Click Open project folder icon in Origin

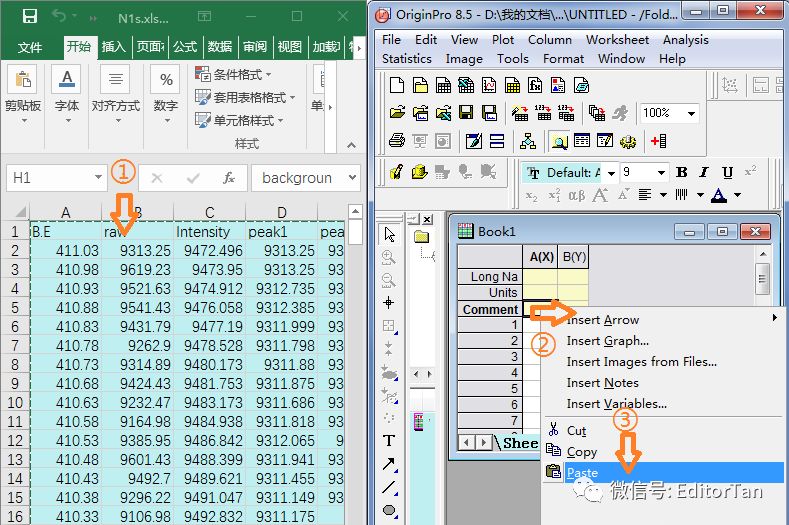(397, 113)
